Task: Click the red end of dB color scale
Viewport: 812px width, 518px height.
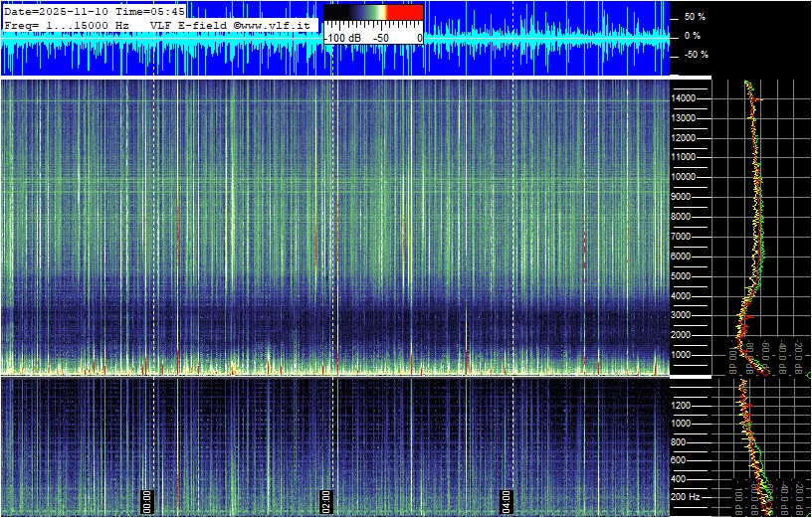Action: click(x=404, y=12)
